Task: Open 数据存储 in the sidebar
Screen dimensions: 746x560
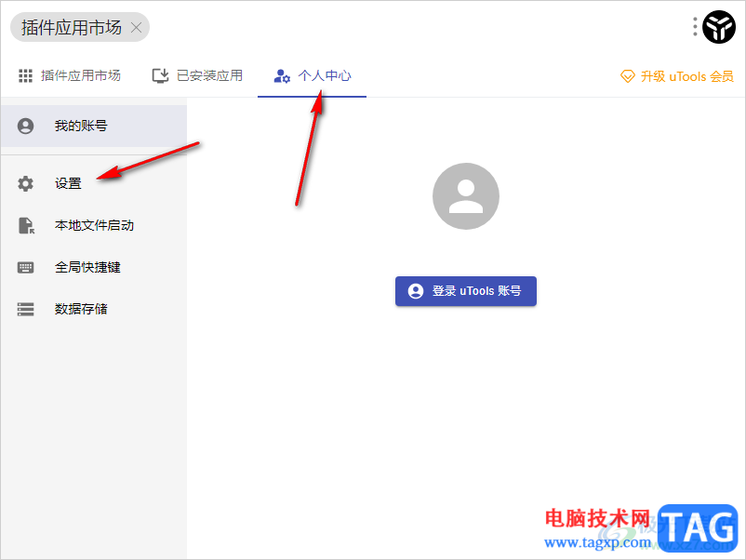Action: click(94, 309)
